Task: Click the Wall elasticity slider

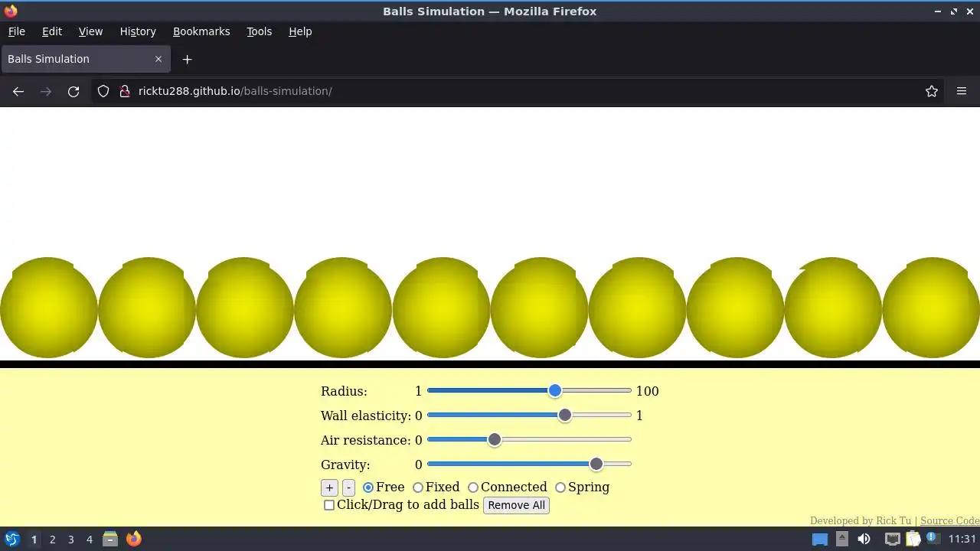Action: coord(529,416)
